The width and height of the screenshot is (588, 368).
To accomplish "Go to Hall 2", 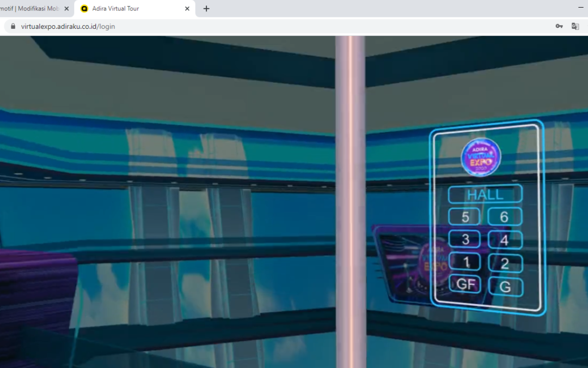I will 505,264.
